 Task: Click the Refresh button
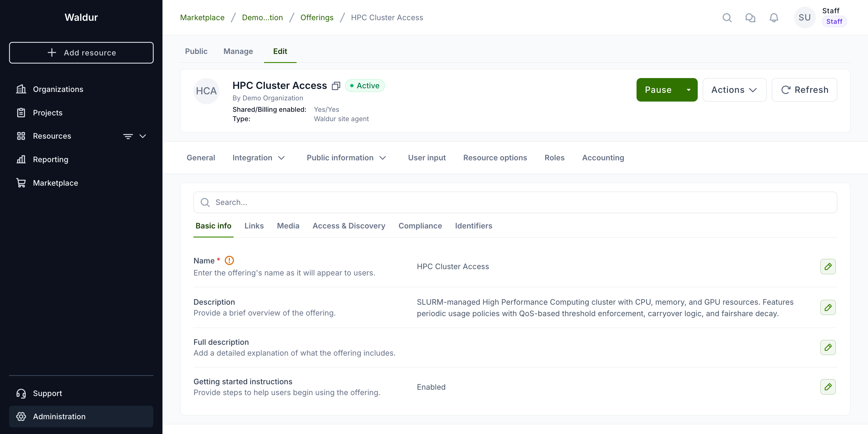[804, 90]
